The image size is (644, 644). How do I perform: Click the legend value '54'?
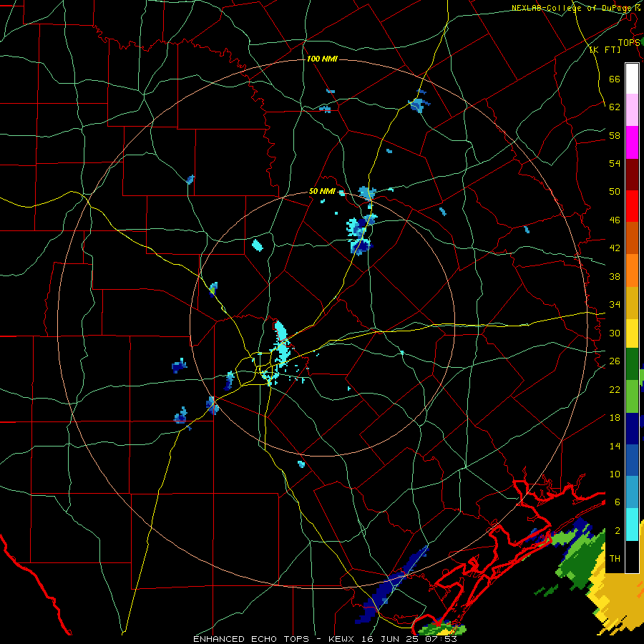click(x=615, y=163)
